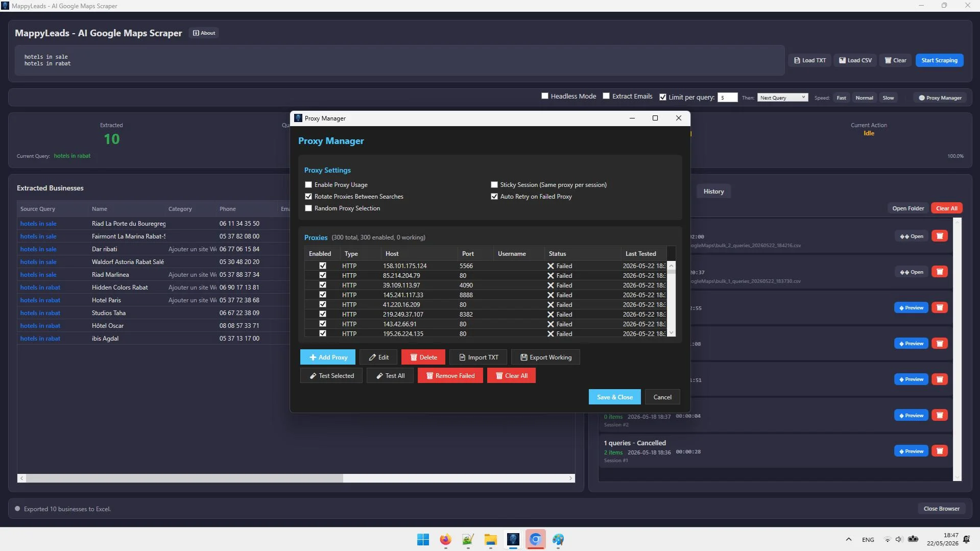This screenshot has height=551, width=980.
Task: Click the About button
Action: coord(204,33)
